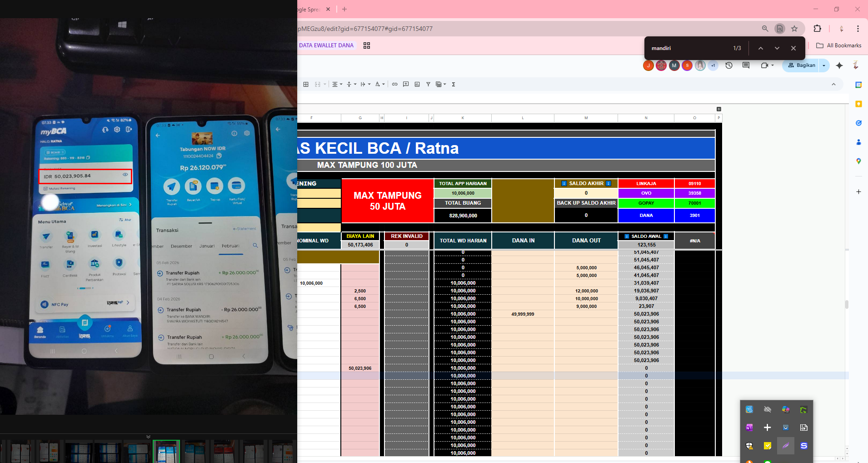Open OneNote icon in system tray

point(749,428)
